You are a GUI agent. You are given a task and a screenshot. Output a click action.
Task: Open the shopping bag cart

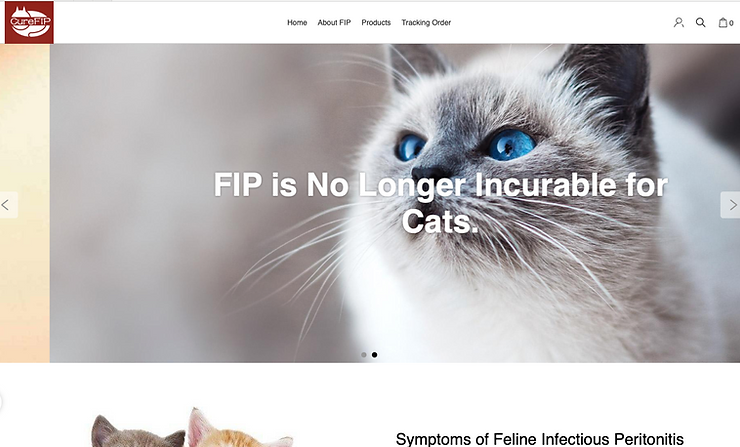pyautogui.click(x=723, y=22)
